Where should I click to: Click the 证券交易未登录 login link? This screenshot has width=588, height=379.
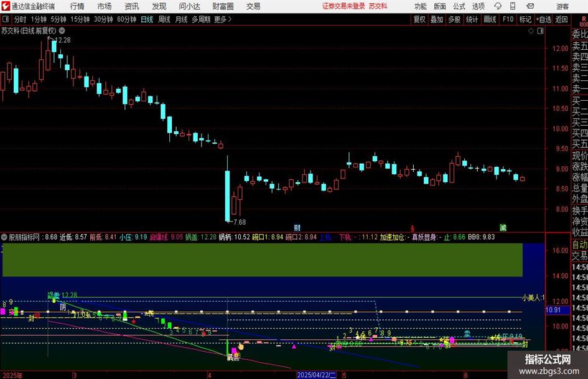point(343,6)
